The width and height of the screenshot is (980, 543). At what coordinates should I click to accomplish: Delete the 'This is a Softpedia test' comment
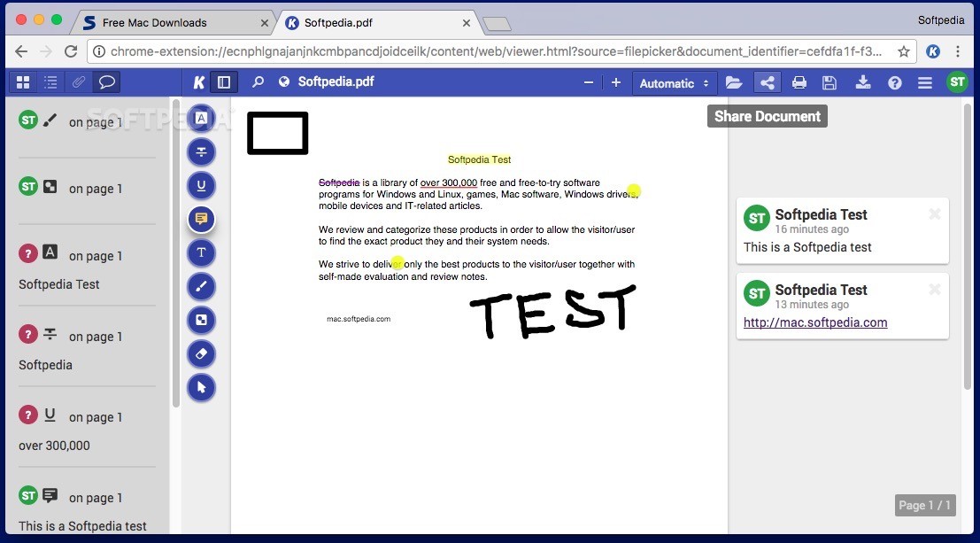(x=934, y=214)
